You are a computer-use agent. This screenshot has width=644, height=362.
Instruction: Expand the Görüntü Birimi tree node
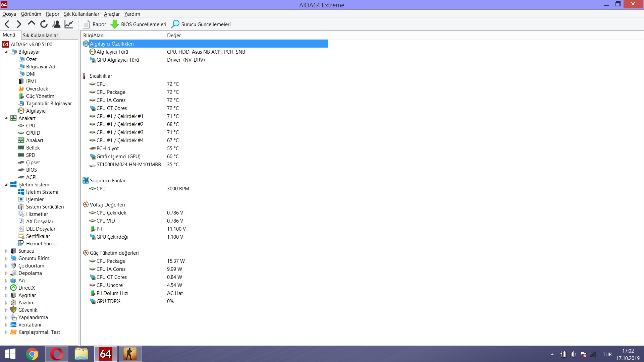tap(6, 258)
